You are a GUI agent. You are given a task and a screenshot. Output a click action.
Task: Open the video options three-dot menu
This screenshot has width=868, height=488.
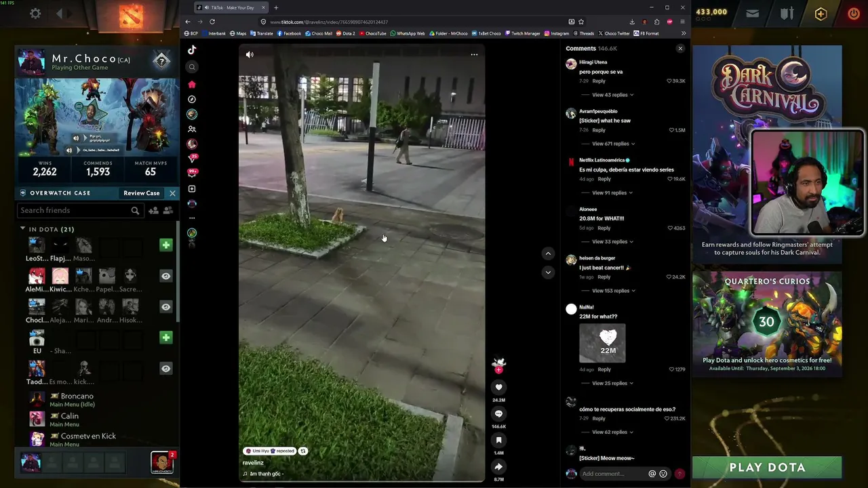(474, 55)
